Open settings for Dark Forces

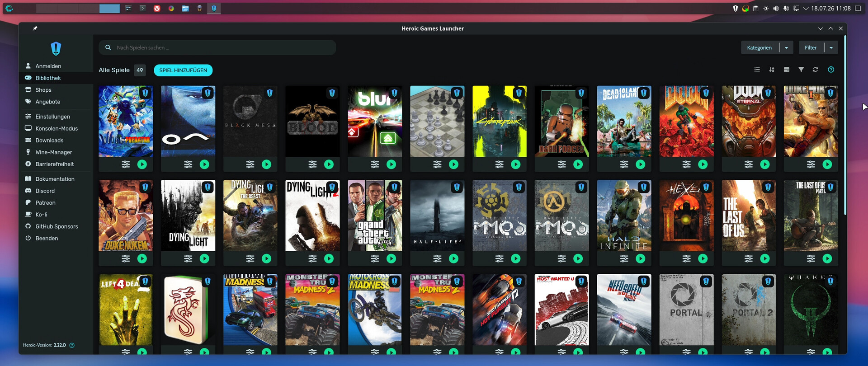click(x=562, y=164)
